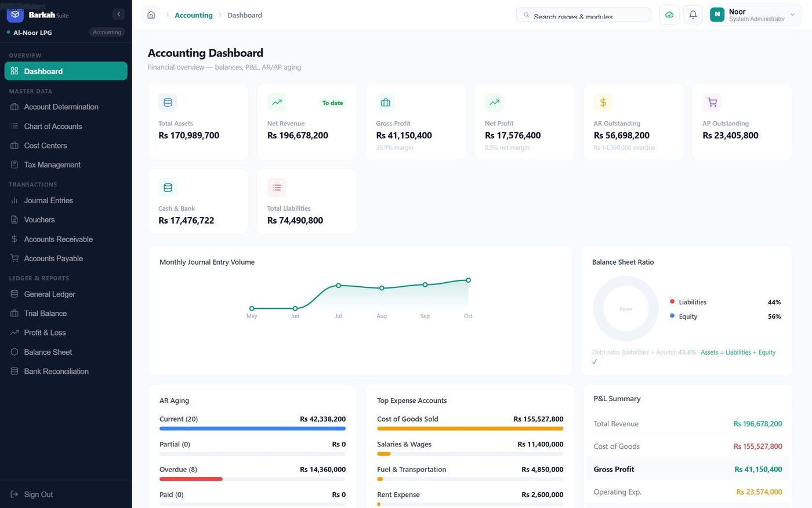Click the cloud sync icon in the header
Viewport: 812px width, 508px height.
tap(669, 15)
